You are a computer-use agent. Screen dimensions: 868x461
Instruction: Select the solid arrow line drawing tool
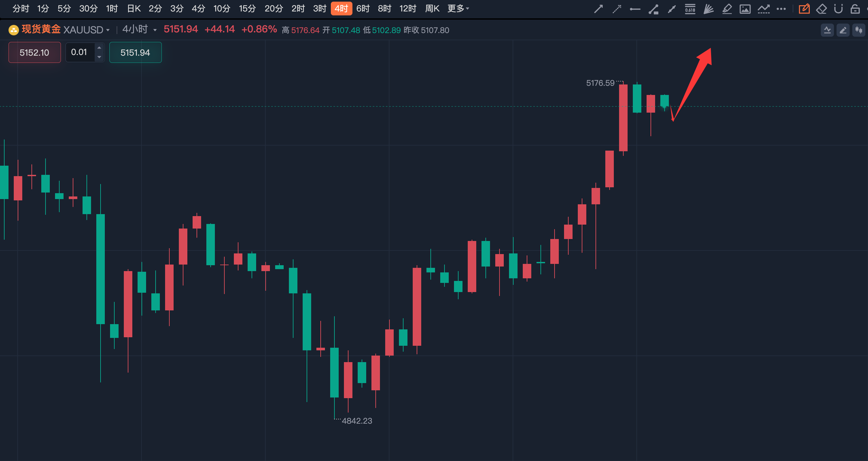click(598, 9)
